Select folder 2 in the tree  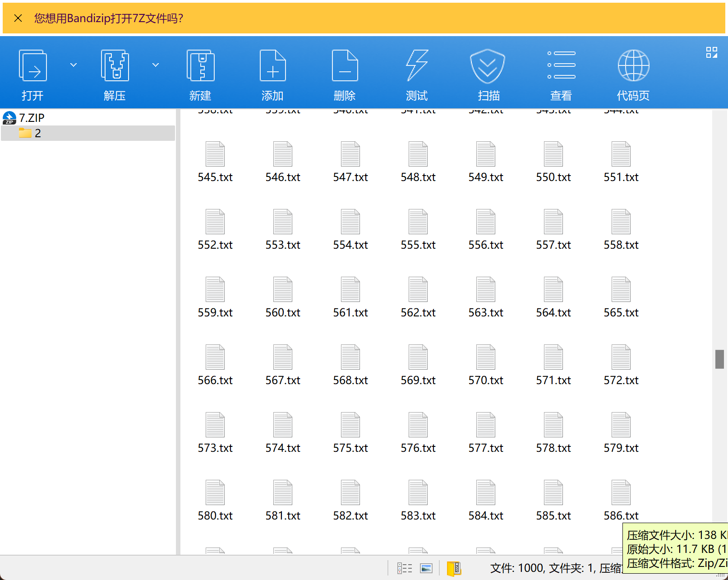coord(88,133)
